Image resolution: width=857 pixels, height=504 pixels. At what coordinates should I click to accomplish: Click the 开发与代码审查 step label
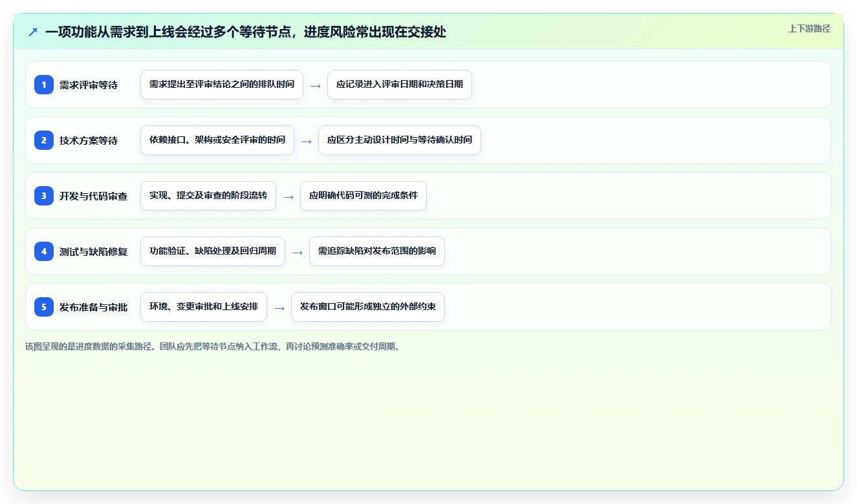(93, 196)
